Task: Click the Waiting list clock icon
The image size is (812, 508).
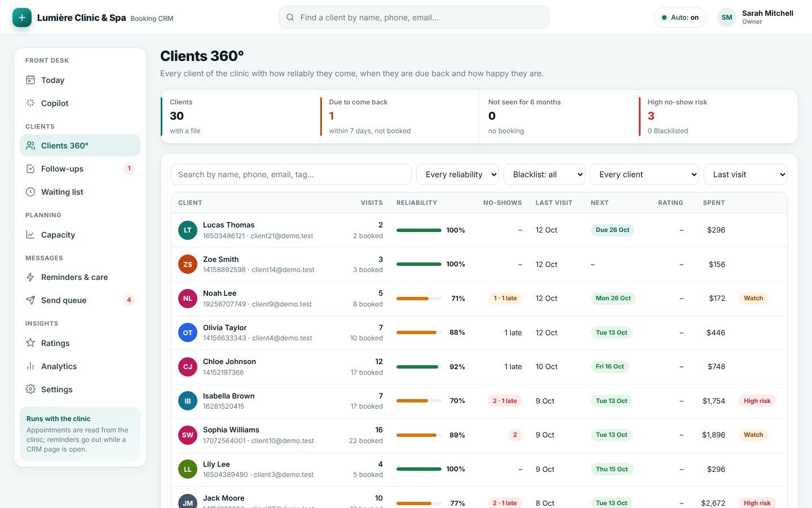Action: click(x=30, y=192)
